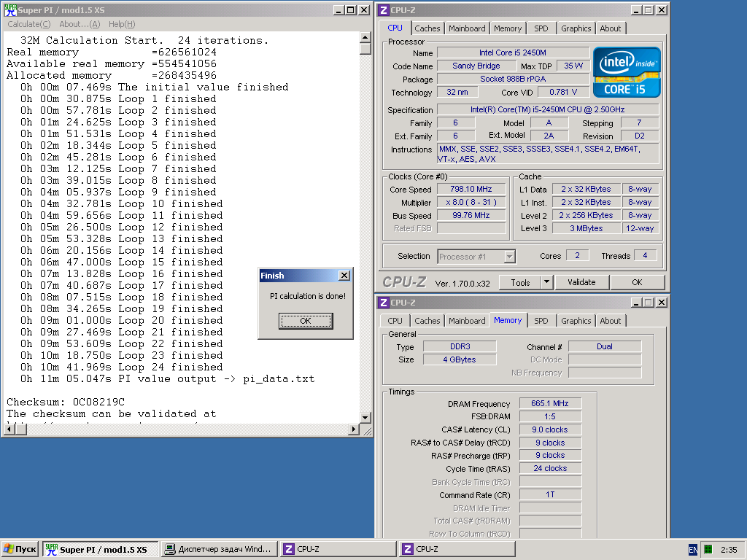
Task: Click the Loop 24 finished line
Action: (x=122, y=367)
